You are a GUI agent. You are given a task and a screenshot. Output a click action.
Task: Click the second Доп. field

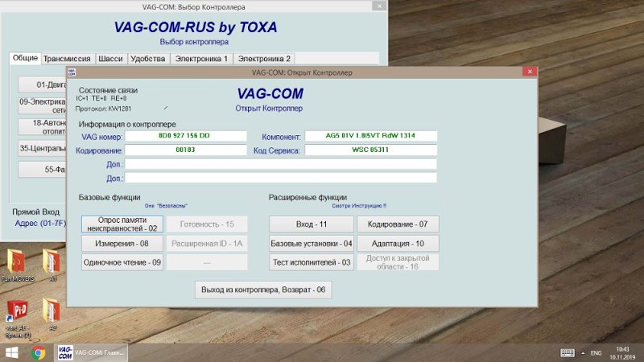point(280,178)
